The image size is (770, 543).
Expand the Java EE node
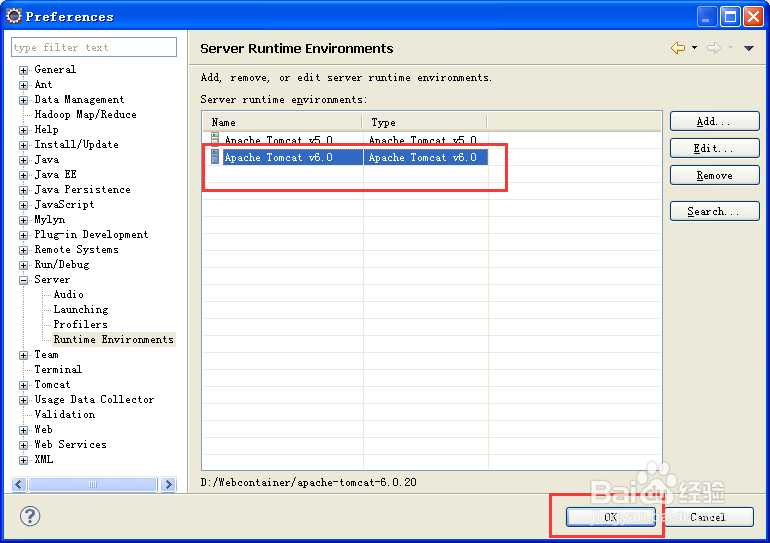point(24,175)
